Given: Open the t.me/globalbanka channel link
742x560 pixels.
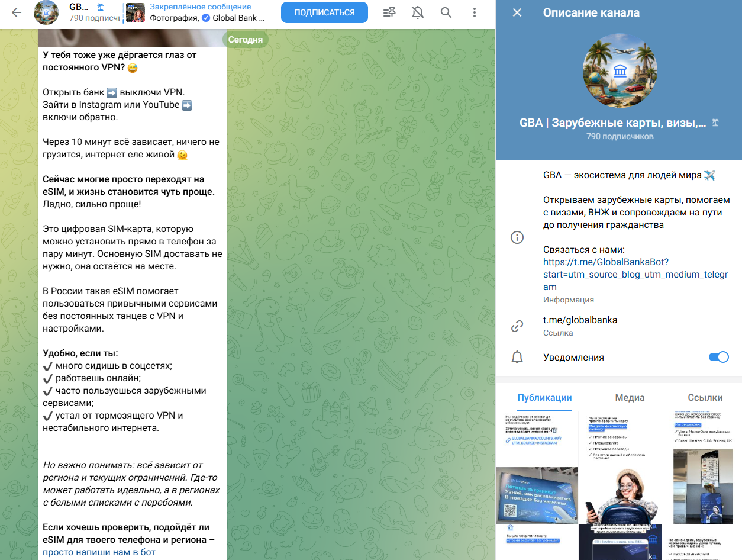Looking at the screenshot, I should [x=580, y=320].
